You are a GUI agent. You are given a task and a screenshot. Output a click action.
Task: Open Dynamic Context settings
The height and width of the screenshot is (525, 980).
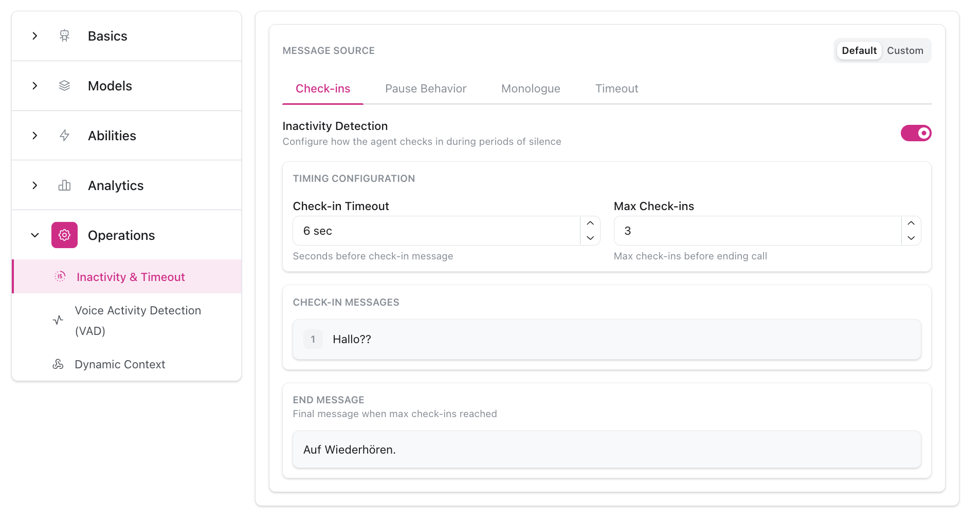(120, 364)
